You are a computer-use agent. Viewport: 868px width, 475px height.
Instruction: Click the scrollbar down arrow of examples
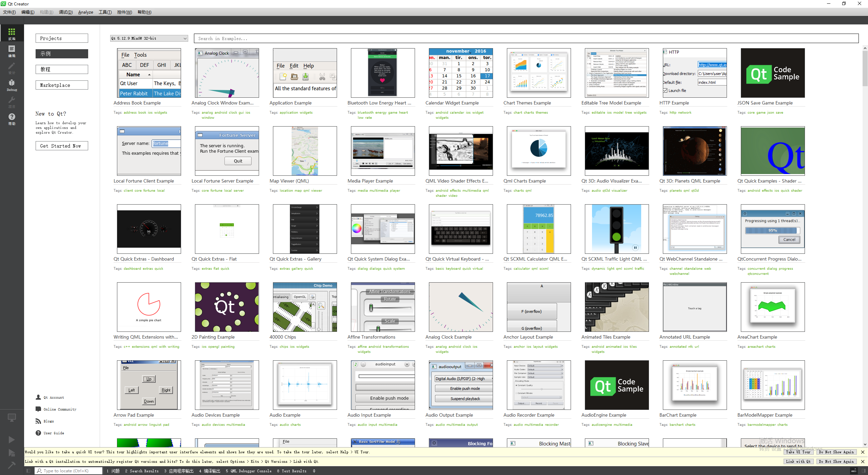click(865, 444)
